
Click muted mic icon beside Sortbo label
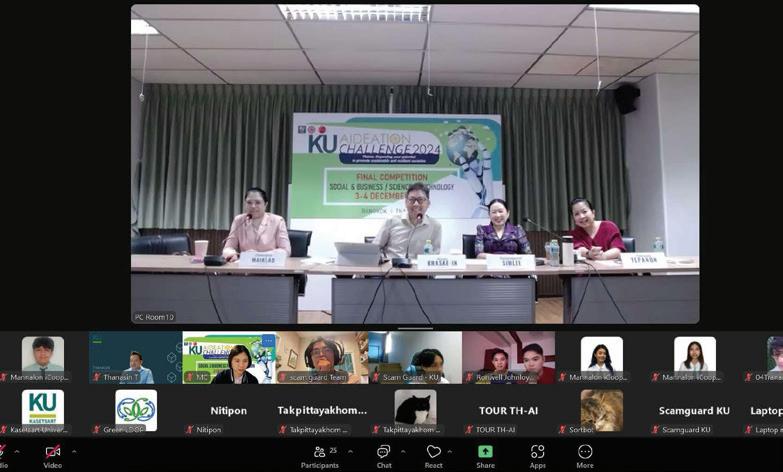563,430
